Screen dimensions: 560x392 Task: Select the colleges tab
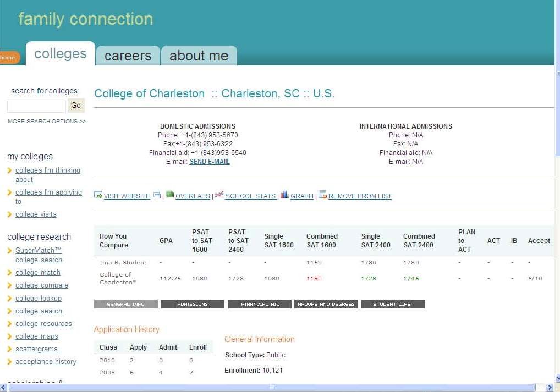pos(61,53)
